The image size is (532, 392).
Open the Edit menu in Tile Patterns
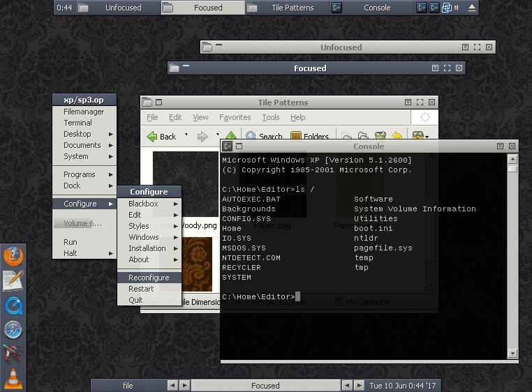175,117
